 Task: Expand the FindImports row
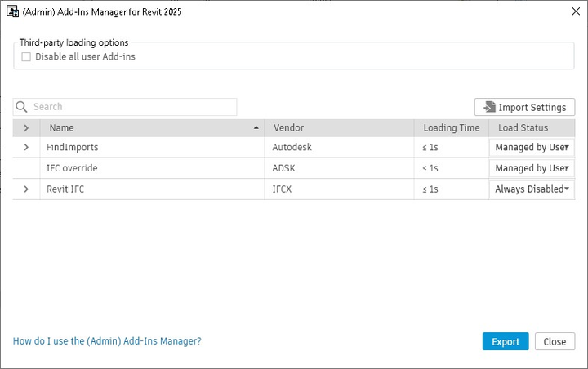pyautogui.click(x=26, y=147)
